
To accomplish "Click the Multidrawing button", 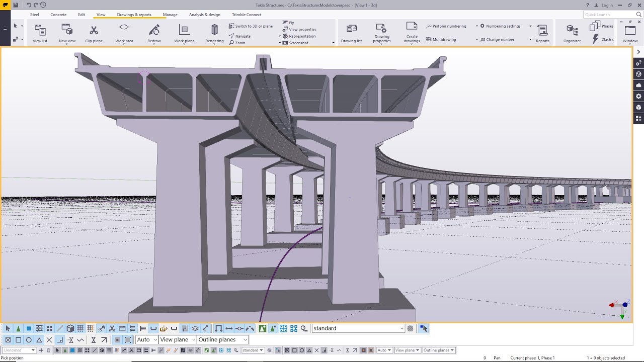I will point(442,39).
